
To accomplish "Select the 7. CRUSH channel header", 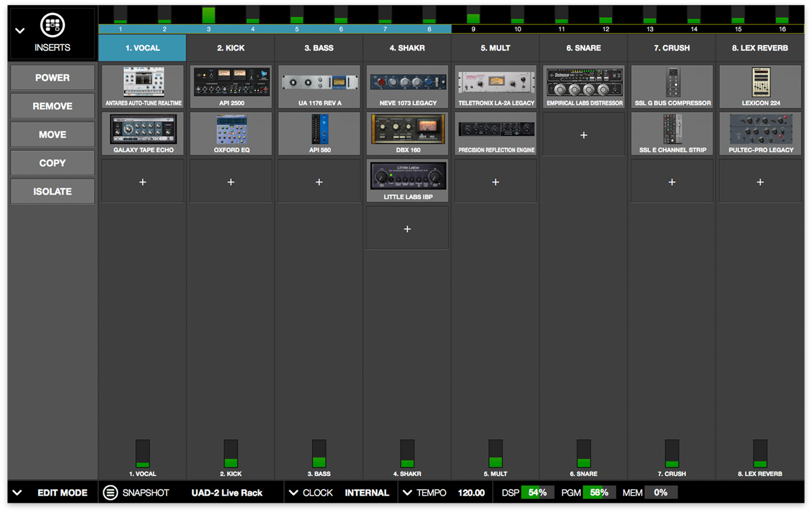I will pyautogui.click(x=672, y=48).
